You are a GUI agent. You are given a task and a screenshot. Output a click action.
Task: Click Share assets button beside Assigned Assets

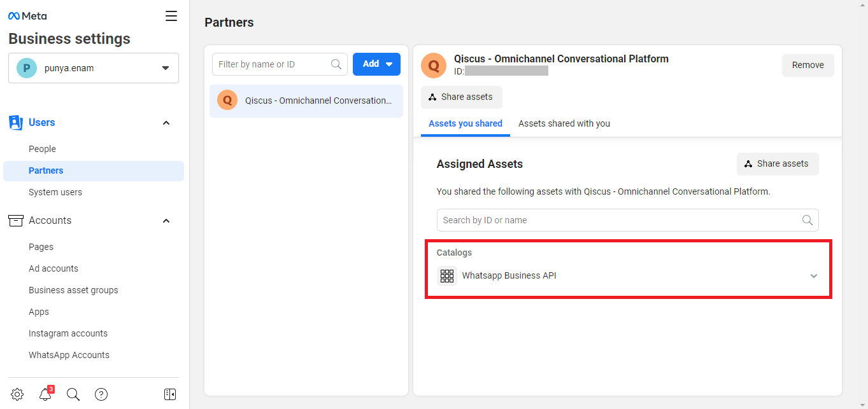click(778, 164)
